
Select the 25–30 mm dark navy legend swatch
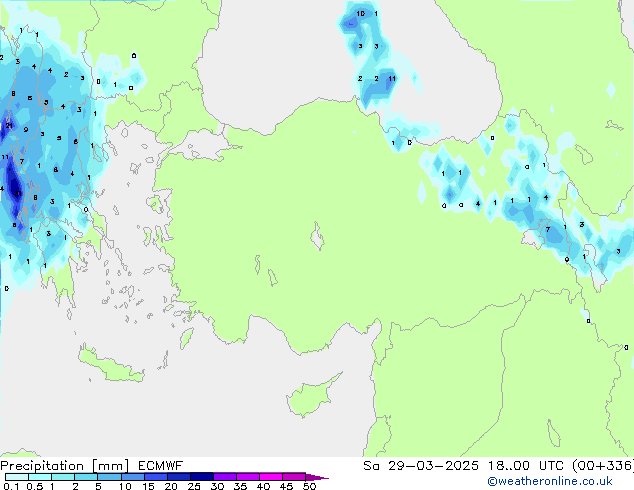[202, 477]
